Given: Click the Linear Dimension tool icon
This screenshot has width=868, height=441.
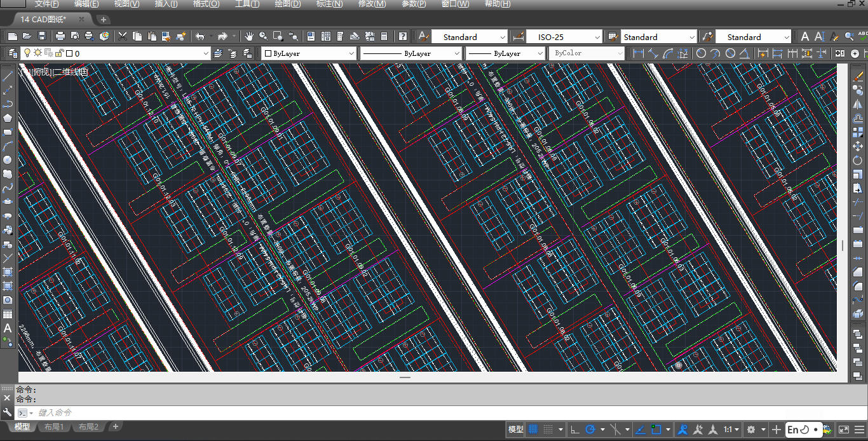Looking at the screenshot, I should [639, 53].
